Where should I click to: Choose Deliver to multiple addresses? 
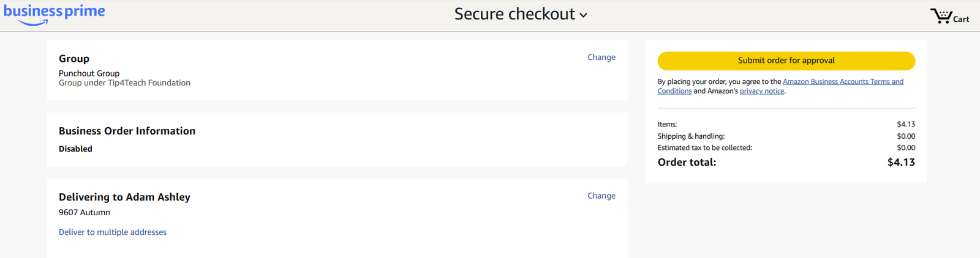click(x=113, y=232)
